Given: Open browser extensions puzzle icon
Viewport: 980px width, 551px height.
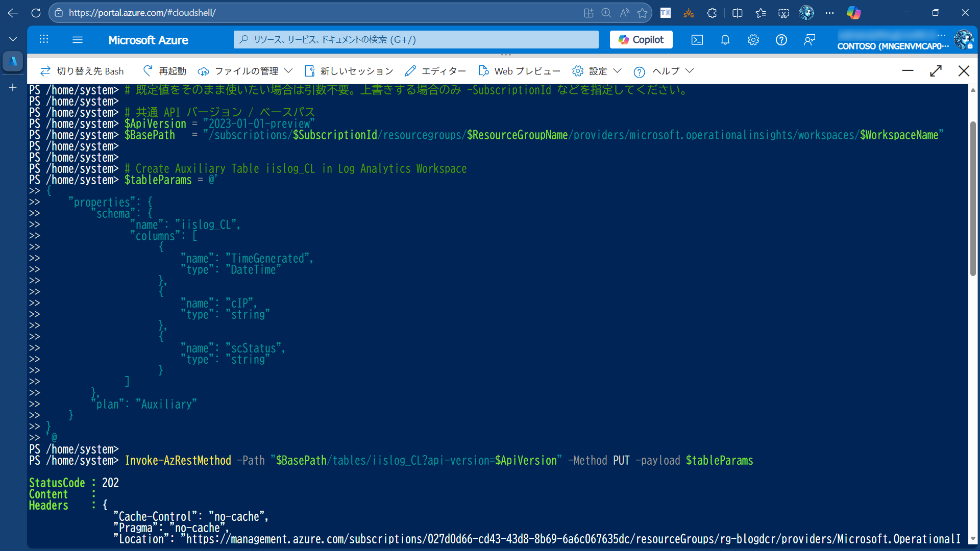Looking at the screenshot, I should [712, 13].
